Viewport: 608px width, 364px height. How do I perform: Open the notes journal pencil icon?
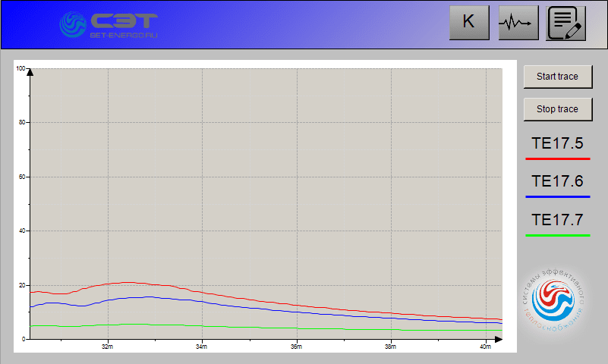pyautogui.click(x=566, y=23)
